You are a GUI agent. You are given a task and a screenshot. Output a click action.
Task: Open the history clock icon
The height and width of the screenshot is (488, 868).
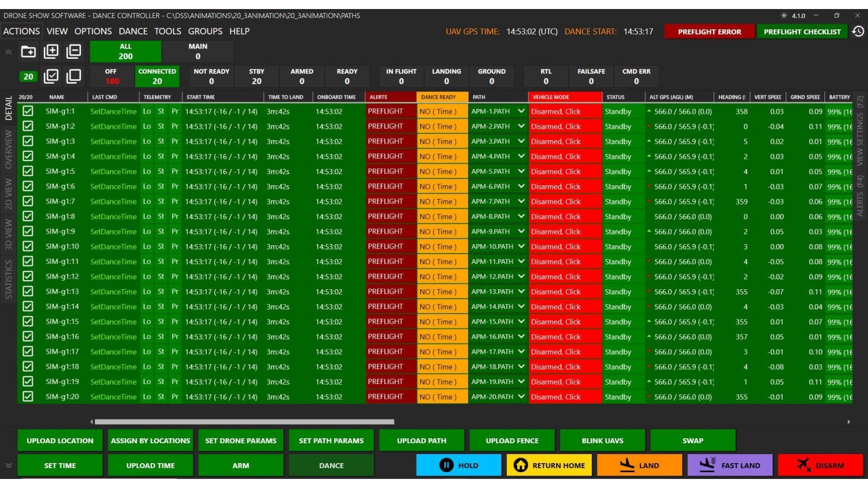[858, 32]
